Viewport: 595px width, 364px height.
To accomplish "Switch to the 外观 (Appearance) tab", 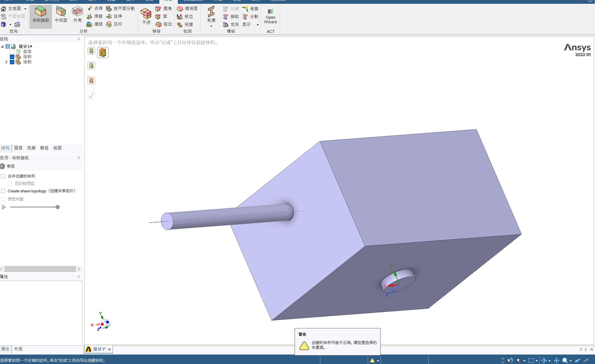I will tap(18, 349).
